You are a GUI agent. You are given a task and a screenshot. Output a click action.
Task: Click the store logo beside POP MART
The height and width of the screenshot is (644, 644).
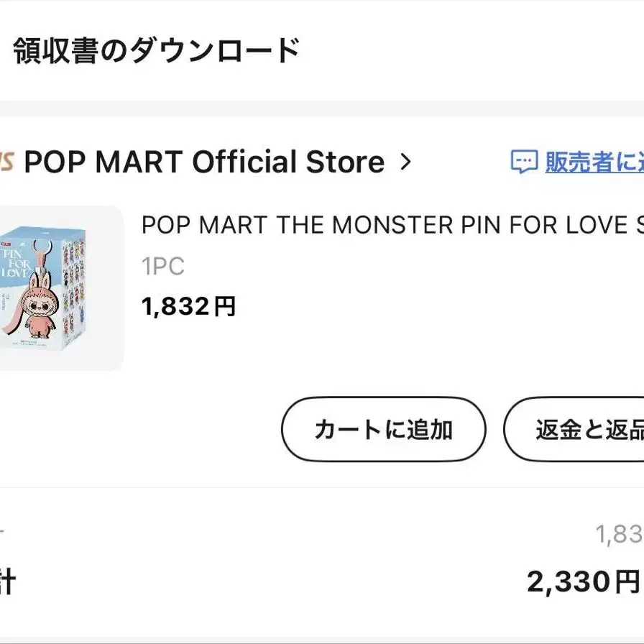7,162
